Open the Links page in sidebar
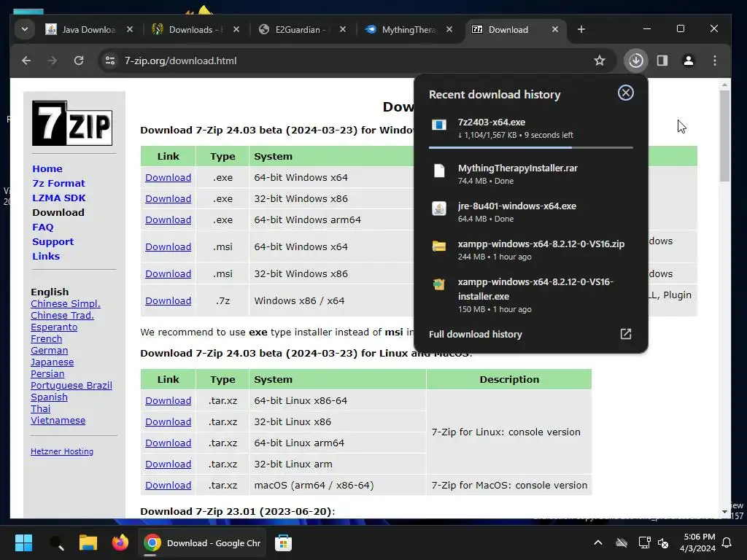 coord(46,256)
